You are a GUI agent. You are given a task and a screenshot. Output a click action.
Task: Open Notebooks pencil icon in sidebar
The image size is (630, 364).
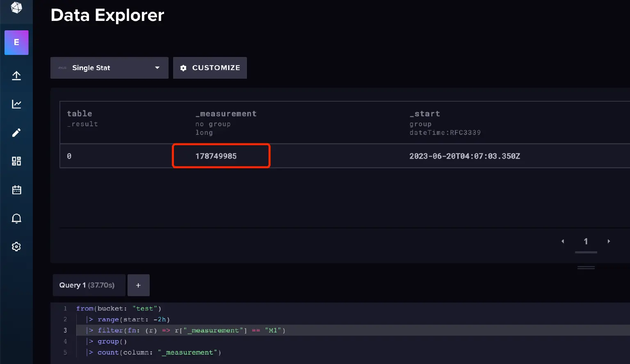(16, 133)
